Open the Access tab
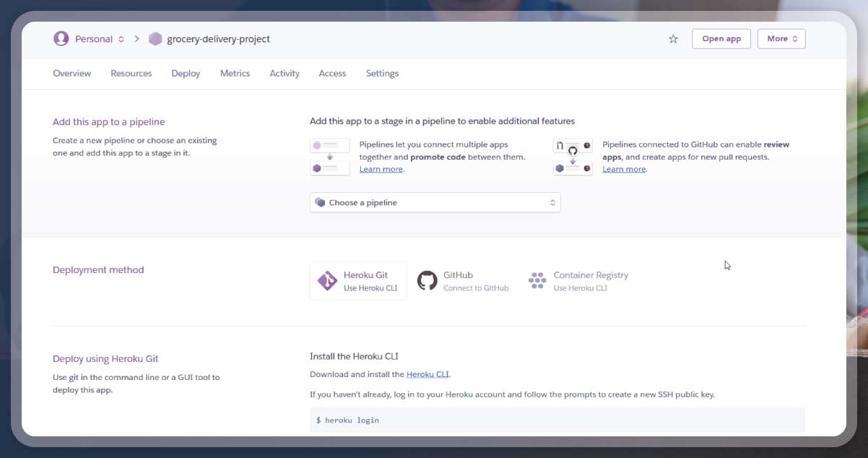The image size is (868, 458). (x=332, y=73)
